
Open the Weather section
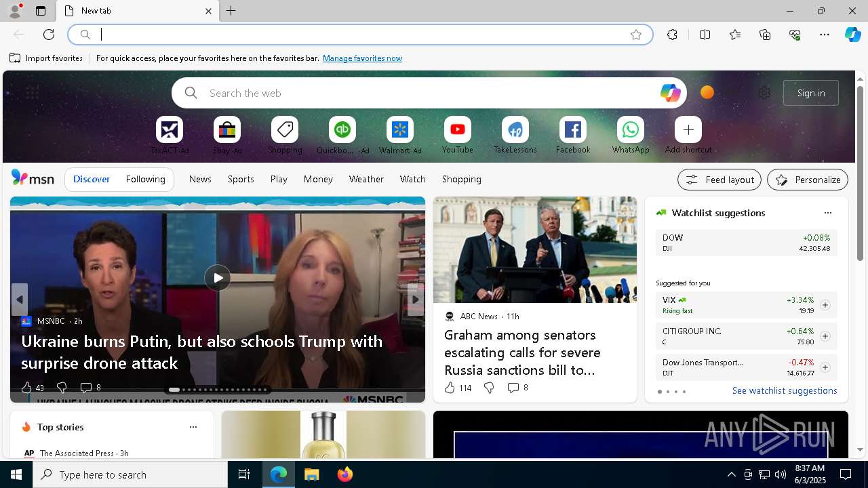[366, 179]
